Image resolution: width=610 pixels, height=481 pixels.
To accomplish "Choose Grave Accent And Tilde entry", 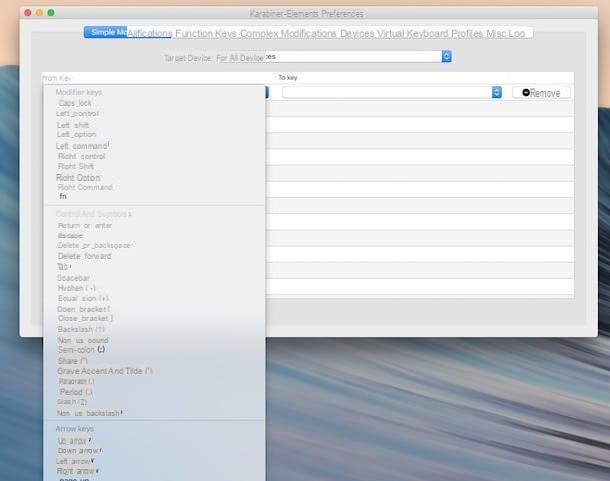I will (x=104, y=371).
